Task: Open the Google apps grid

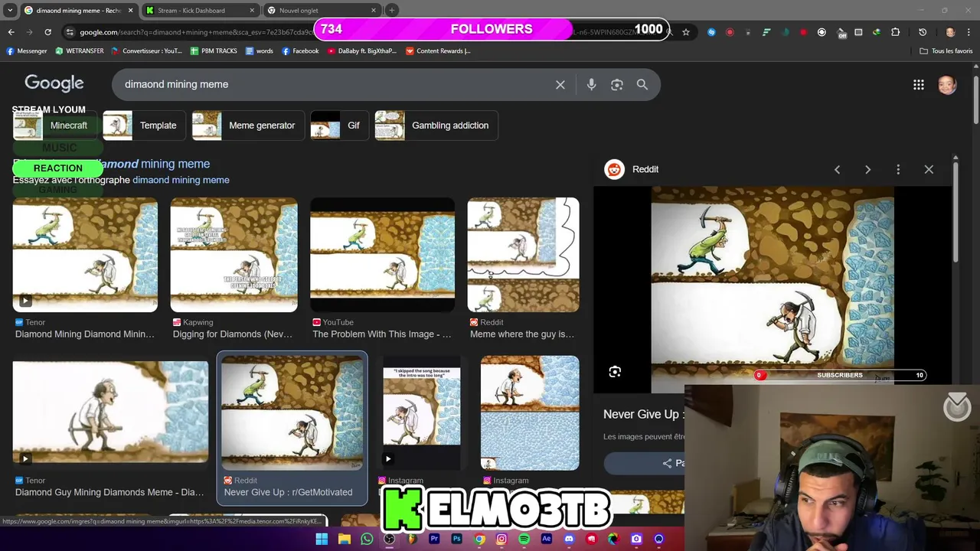Action: 919,84
